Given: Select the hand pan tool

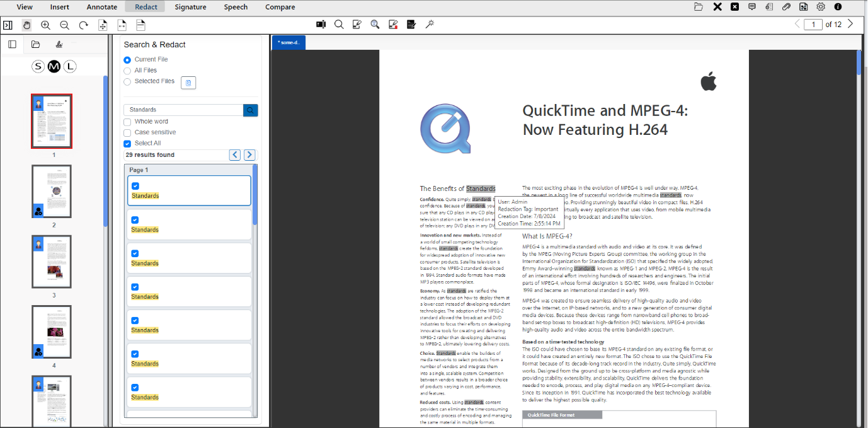Looking at the screenshot, I should point(26,25).
